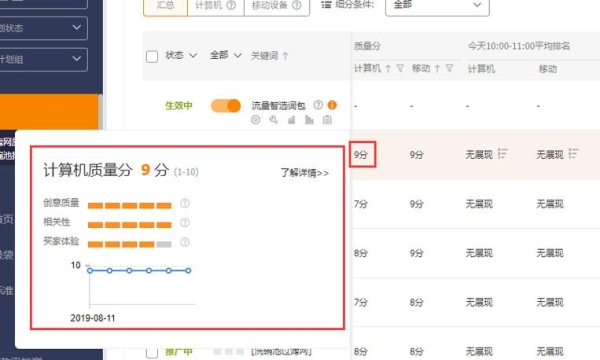Screen dimensions: 600x360
Task: Click 8分 computer score in row with 9分 mobile
Action: coord(360,253)
